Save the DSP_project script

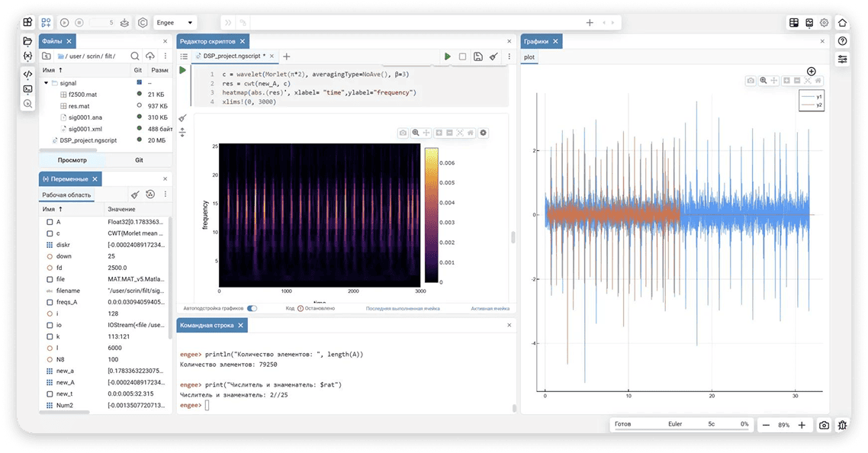point(477,56)
